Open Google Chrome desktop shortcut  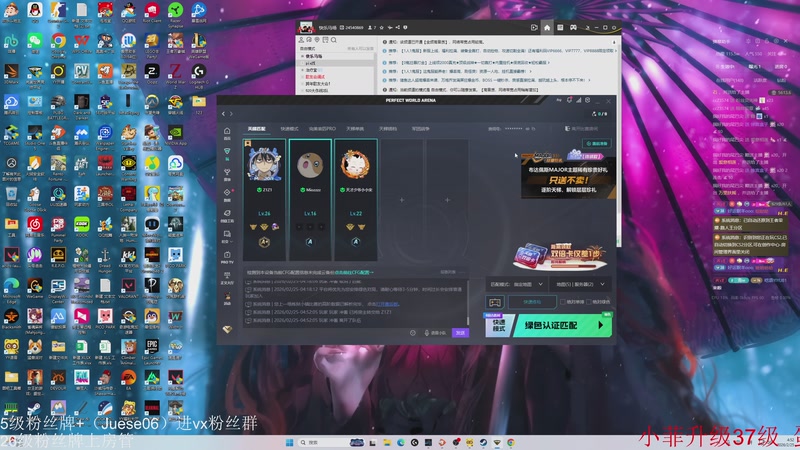(x=58, y=43)
